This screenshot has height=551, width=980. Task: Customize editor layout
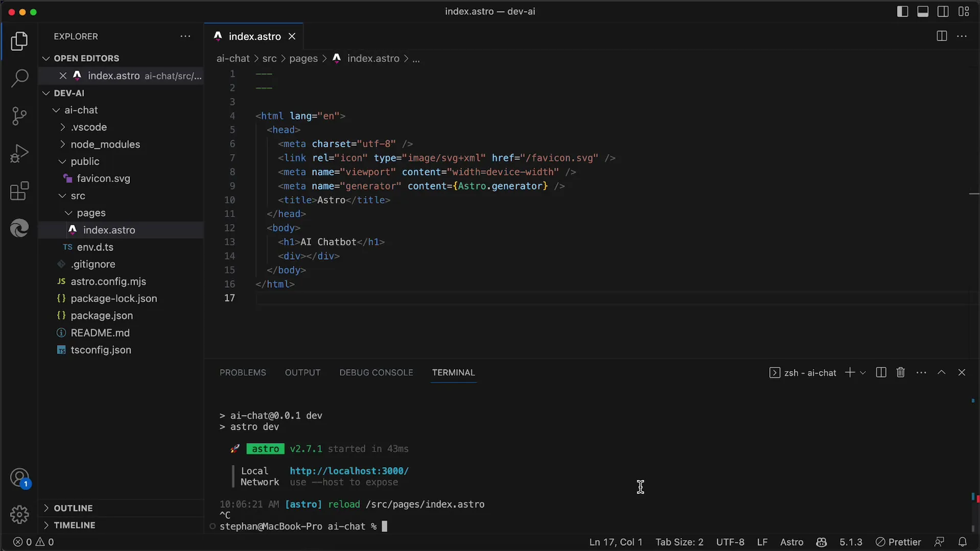click(964, 11)
